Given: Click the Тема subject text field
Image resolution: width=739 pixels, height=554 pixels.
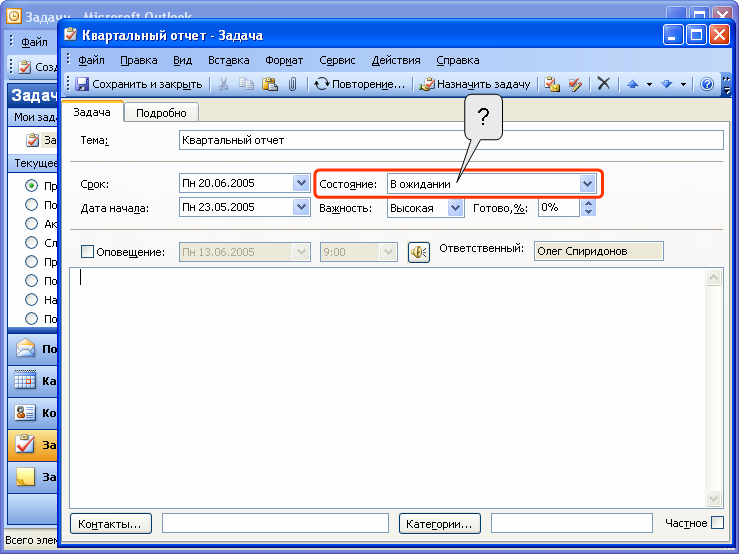Looking at the screenshot, I should pos(450,141).
